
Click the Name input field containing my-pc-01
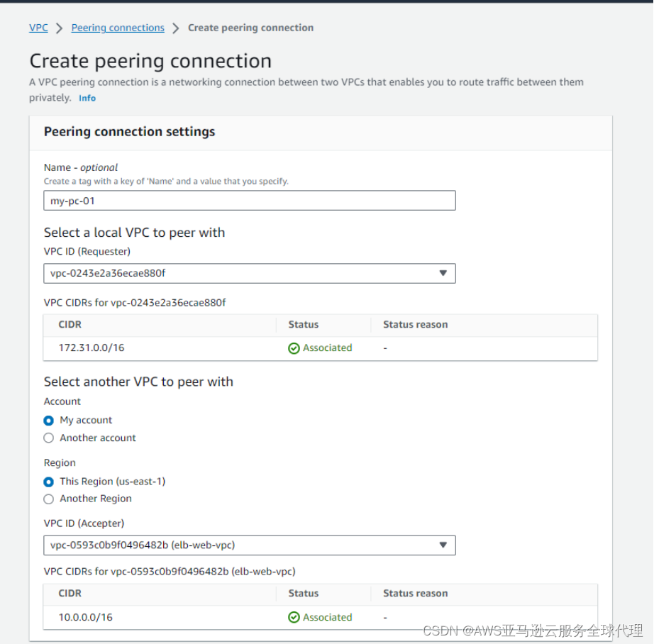click(249, 200)
